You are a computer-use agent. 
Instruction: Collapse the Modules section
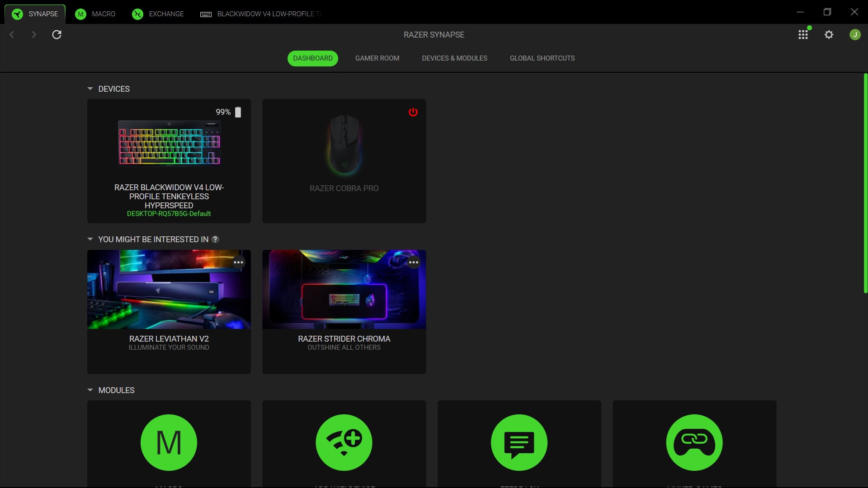coord(90,390)
